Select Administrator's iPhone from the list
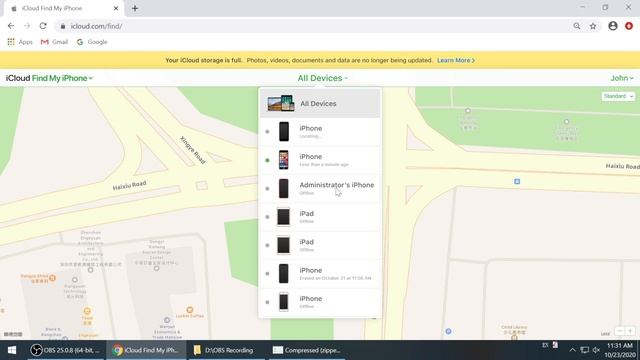This screenshot has width=640, height=360. coord(320,188)
